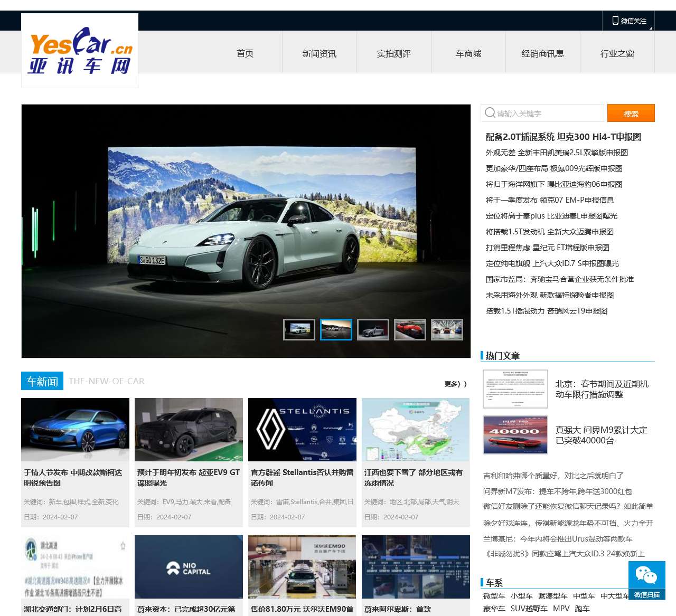Open the 新闻资讯 navigation tab
Viewport: 676px width, 616px height.
click(319, 53)
